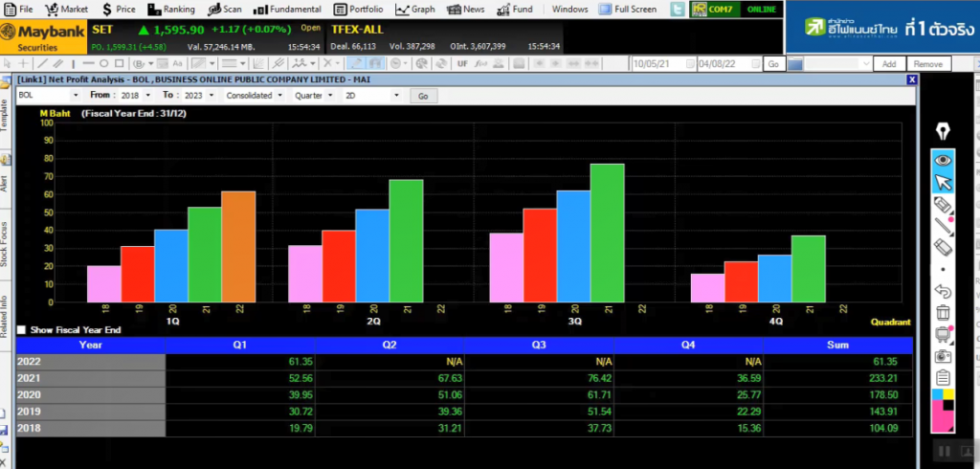
Task: Click the clipboard annotation icon
Action: pyautogui.click(x=943, y=378)
